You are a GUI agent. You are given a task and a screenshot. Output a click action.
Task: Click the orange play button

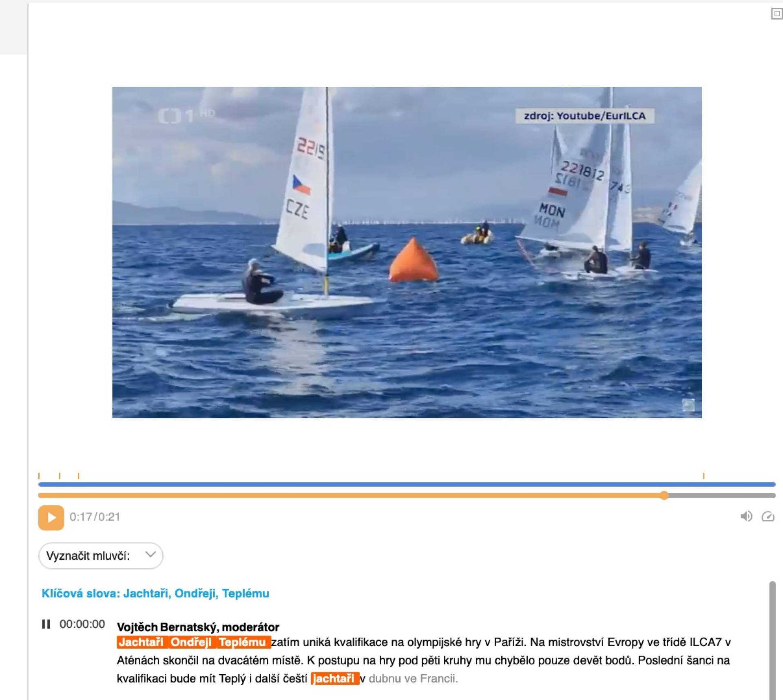pos(51,517)
